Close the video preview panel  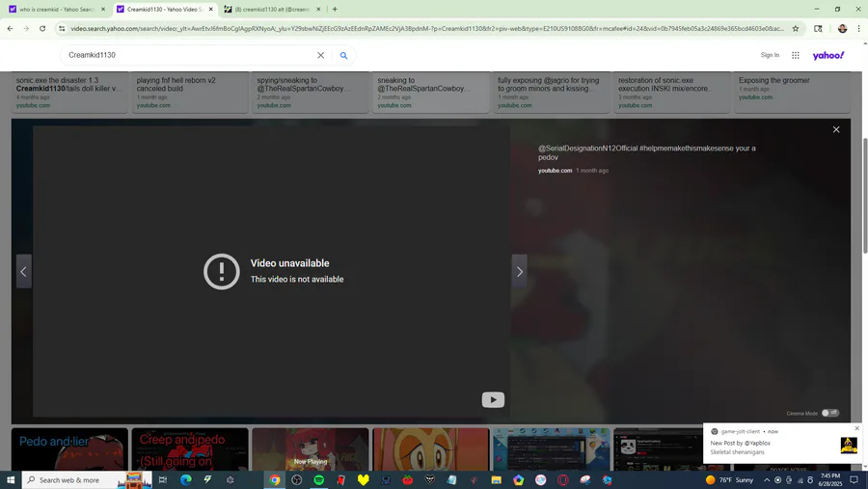(836, 129)
